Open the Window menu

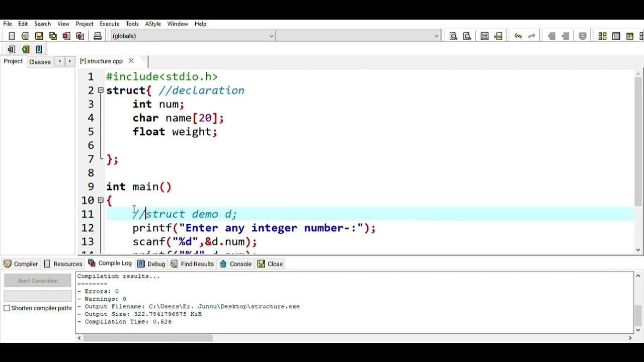(178, 24)
